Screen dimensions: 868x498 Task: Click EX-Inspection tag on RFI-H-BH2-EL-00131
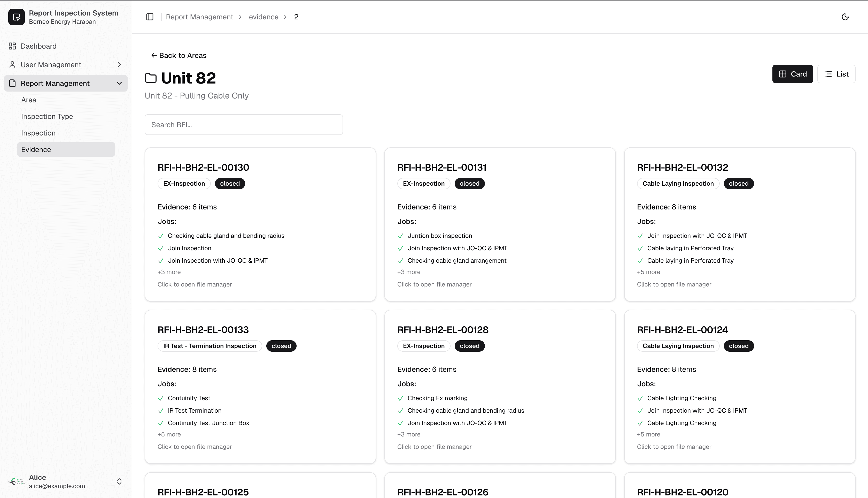coord(424,184)
